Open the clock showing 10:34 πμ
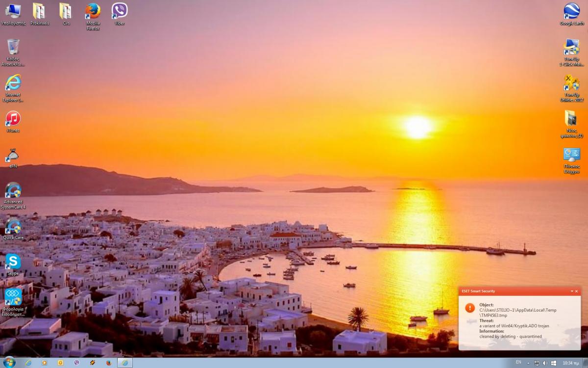This screenshot has height=368, width=588. click(x=570, y=363)
